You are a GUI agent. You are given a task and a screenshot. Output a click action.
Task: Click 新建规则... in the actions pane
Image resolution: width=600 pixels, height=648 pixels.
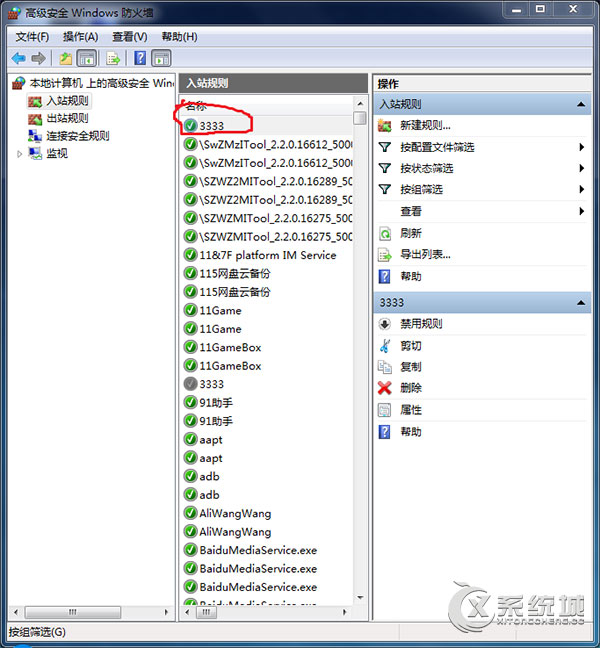[x=425, y=126]
